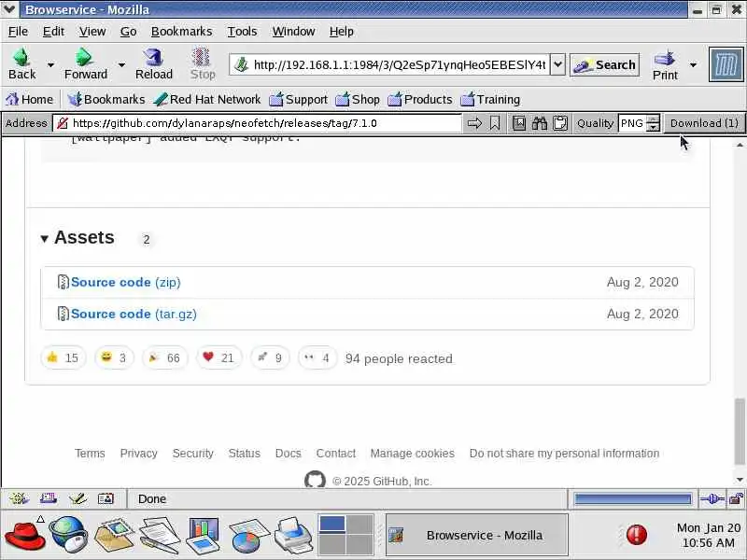Download Source code (tar.gz)
Screen dimensions: 747x560
[134, 315]
